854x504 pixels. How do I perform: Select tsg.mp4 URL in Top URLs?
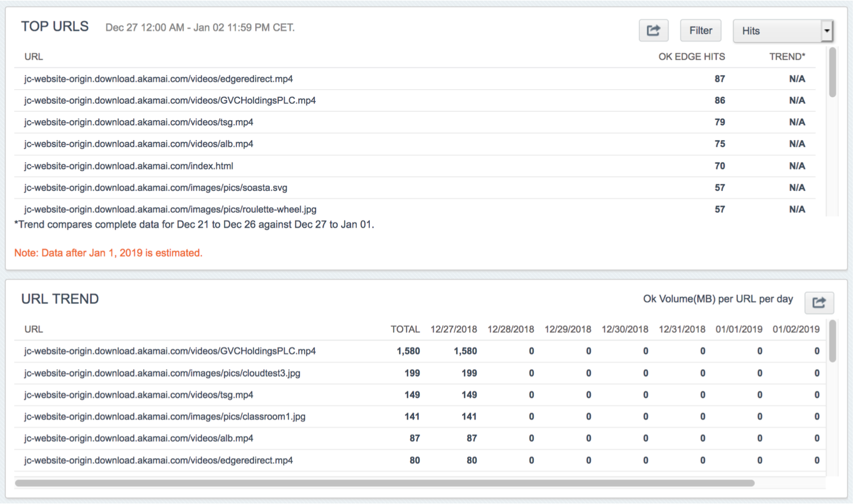[x=139, y=122]
